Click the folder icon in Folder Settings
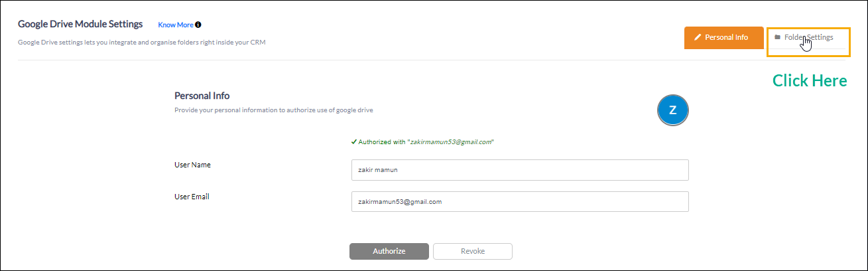This screenshot has height=271, width=868. click(x=778, y=37)
